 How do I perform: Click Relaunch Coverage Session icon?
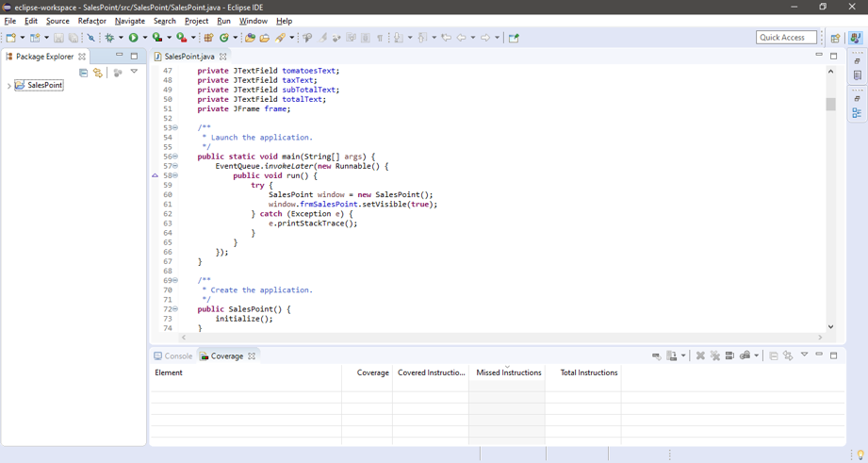657,356
